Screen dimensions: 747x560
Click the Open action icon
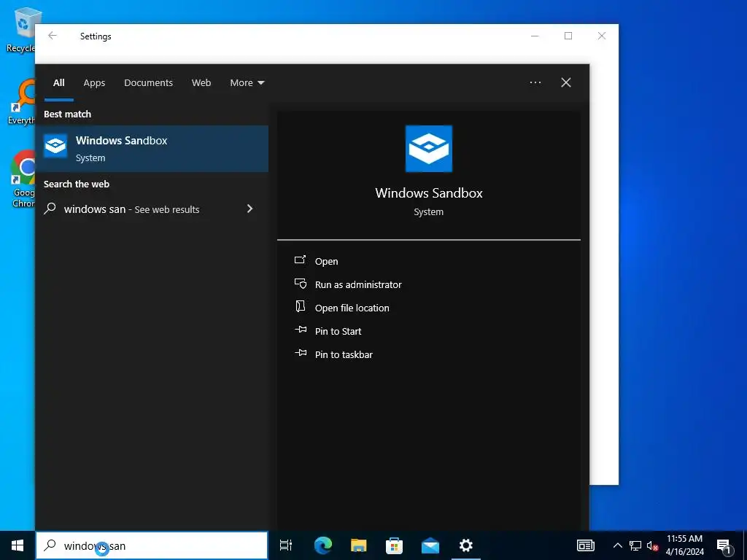[300, 260]
